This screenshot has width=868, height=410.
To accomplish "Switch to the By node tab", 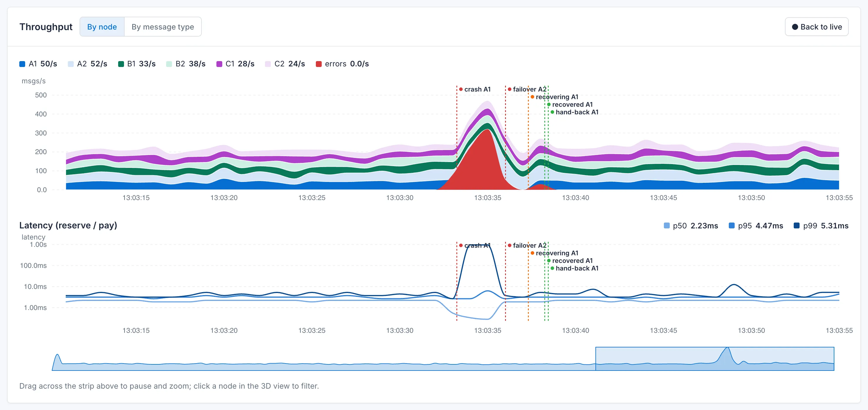I will click(x=102, y=27).
